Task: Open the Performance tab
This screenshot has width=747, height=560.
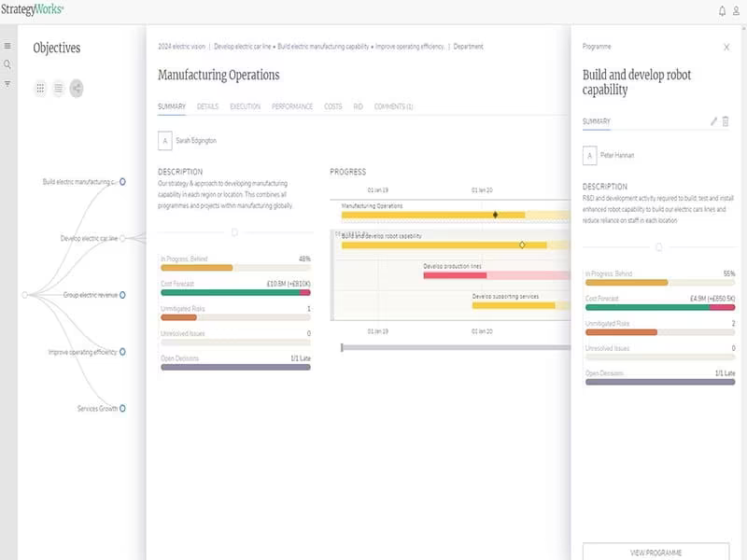Action: [292, 106]
